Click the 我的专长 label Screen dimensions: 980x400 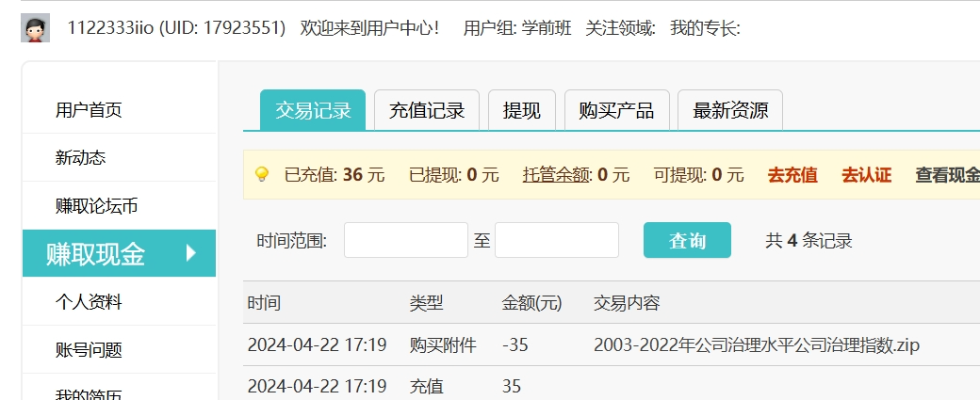(705, 28)
